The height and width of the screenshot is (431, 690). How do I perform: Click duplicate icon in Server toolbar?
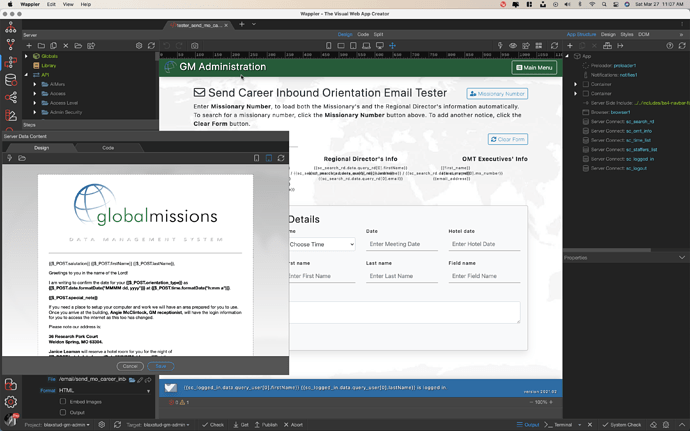point(53,45)
